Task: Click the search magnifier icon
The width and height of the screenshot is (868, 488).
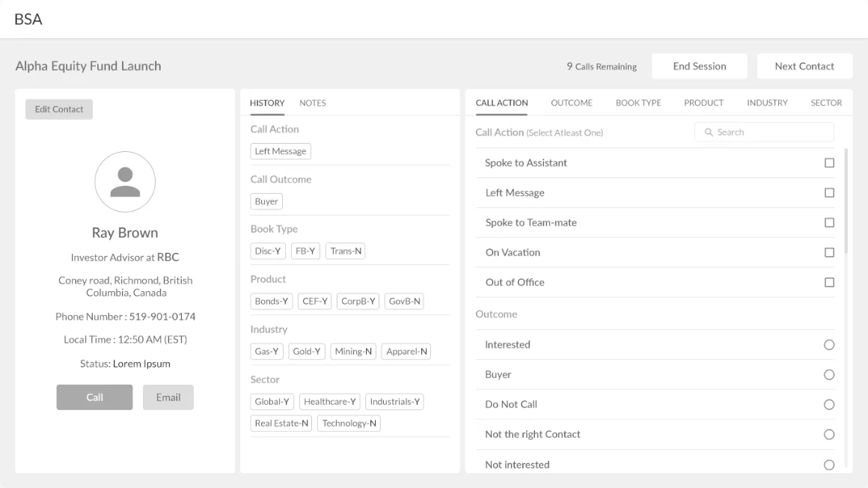Action: [x=709, y=132]
